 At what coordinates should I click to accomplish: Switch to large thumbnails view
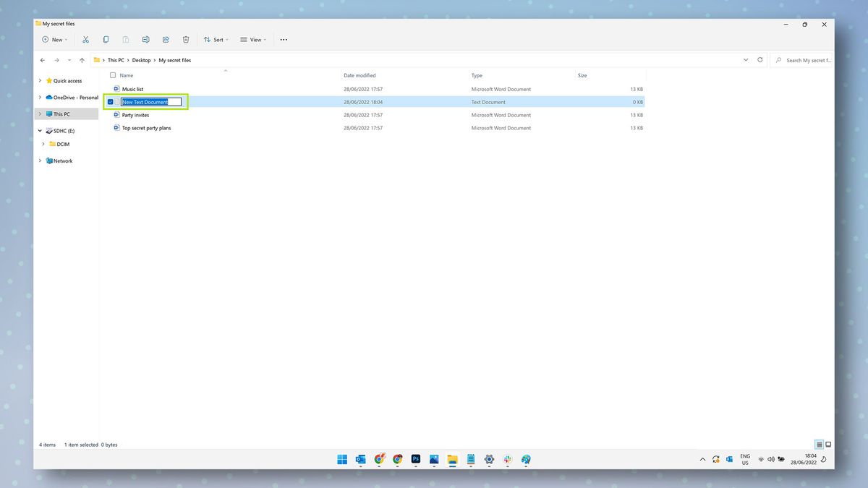pos(827,444)
